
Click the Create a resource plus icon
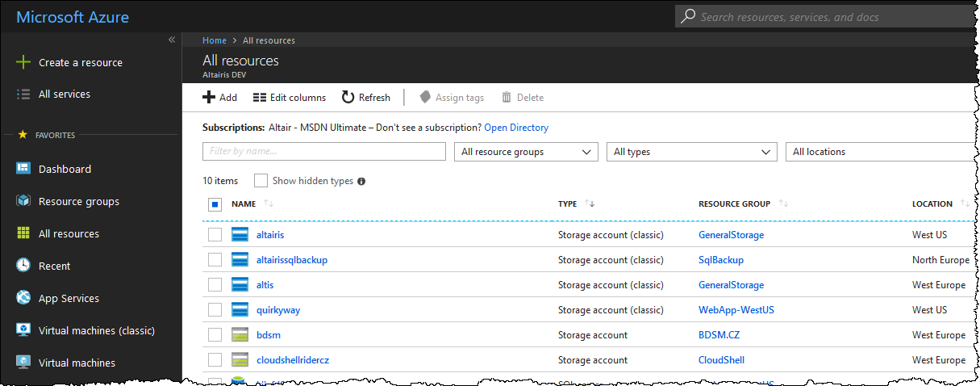pos(23,62)
